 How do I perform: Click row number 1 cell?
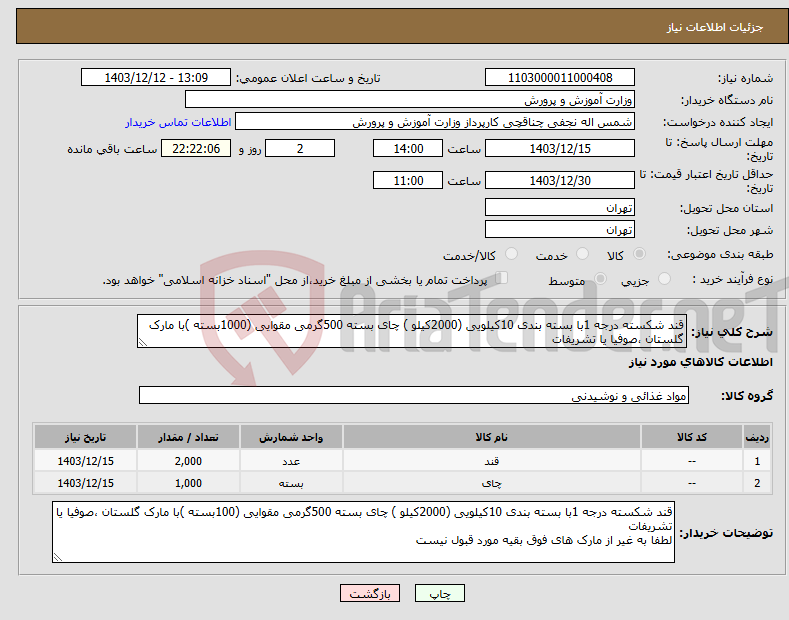pos(757,461)
